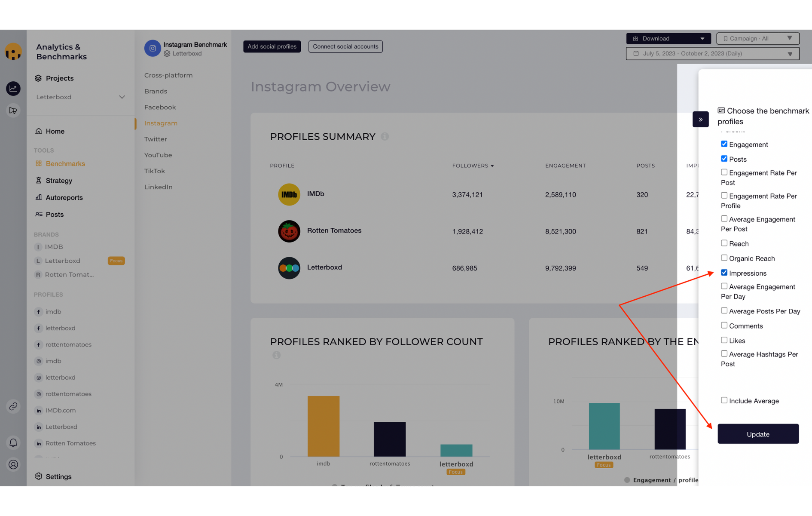This screenshot has width=812, height=516.
Task: Click the follower count chart info icon
Action: pyautogui.click(x=276, y=355)
